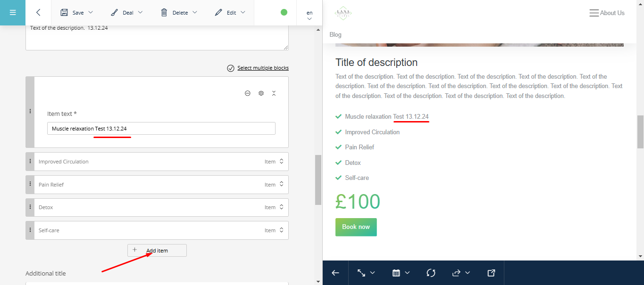Open the hamburger main menu
Viewport: 644px width, 285px height.
13,13
